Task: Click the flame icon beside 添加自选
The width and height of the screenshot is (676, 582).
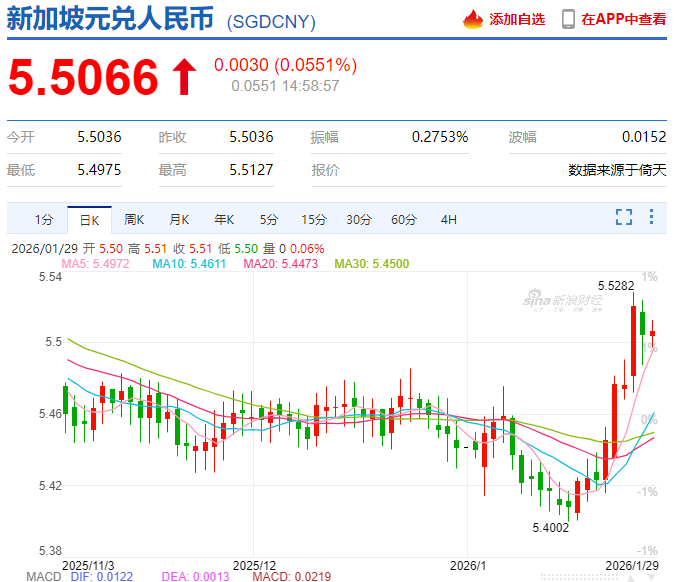Action: 472,19
